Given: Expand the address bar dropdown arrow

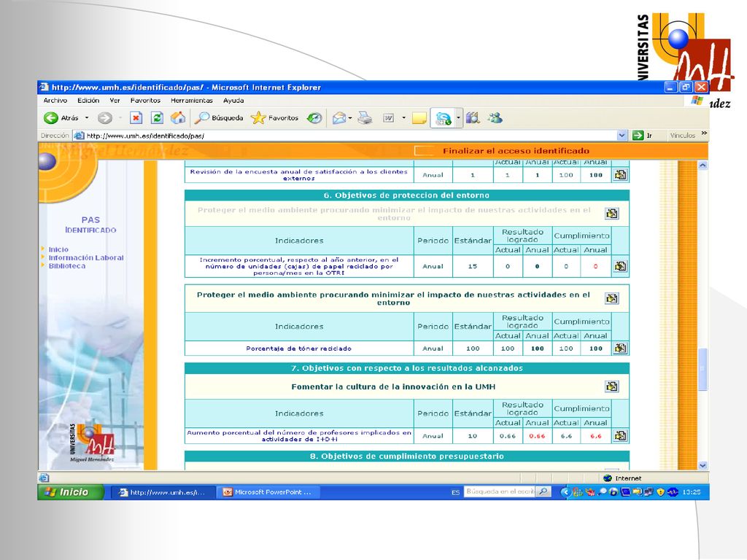Looking at the screenshot, I should point(622,136).
